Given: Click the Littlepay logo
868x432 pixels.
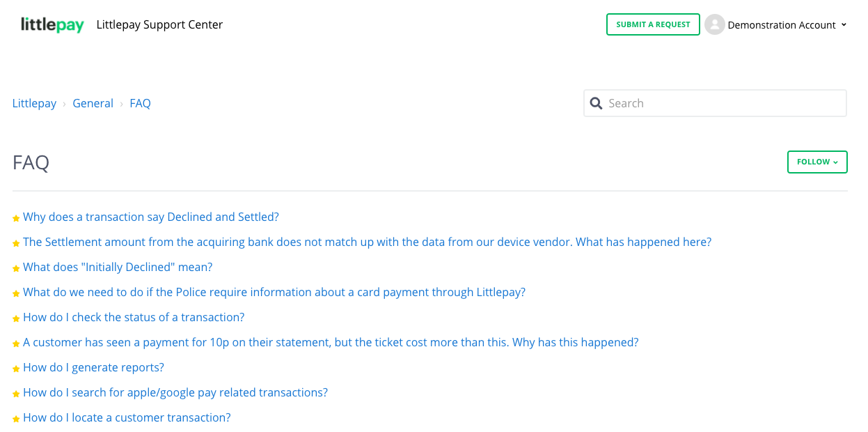Looking at the screenshot, I should click(x=52, y=25).
